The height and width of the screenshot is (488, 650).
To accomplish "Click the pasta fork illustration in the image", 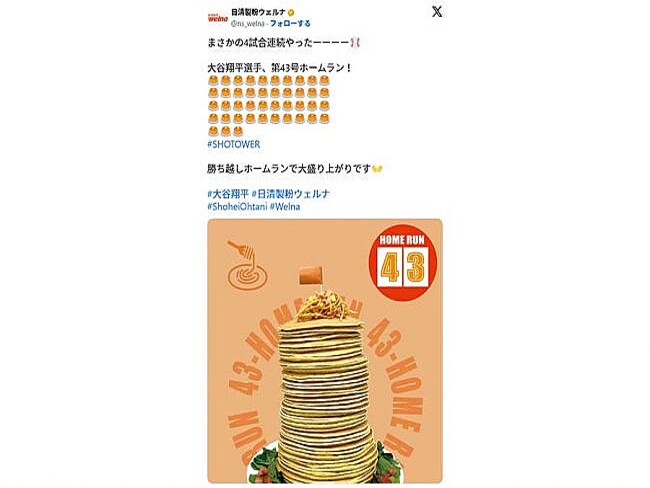I will tap(246, 265).
